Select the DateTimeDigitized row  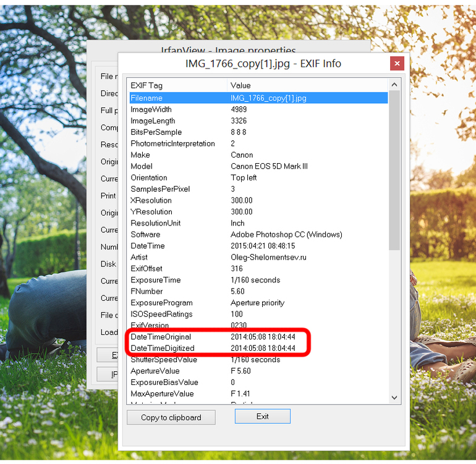click(258, 348)
